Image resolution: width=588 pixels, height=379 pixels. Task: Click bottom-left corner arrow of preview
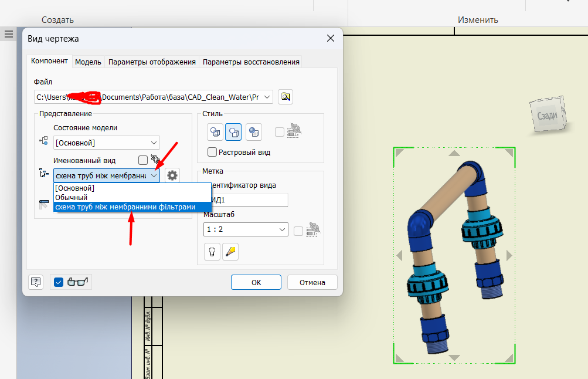[399, 358]
